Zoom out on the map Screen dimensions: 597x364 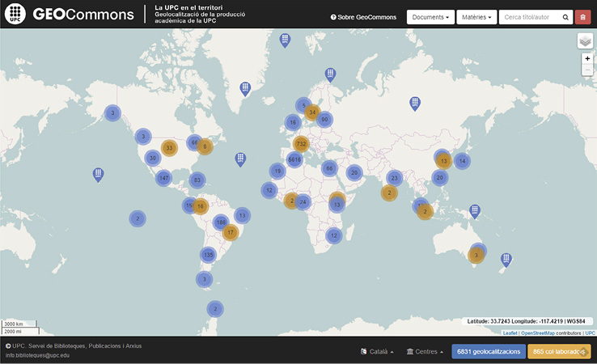click(587, 71)
